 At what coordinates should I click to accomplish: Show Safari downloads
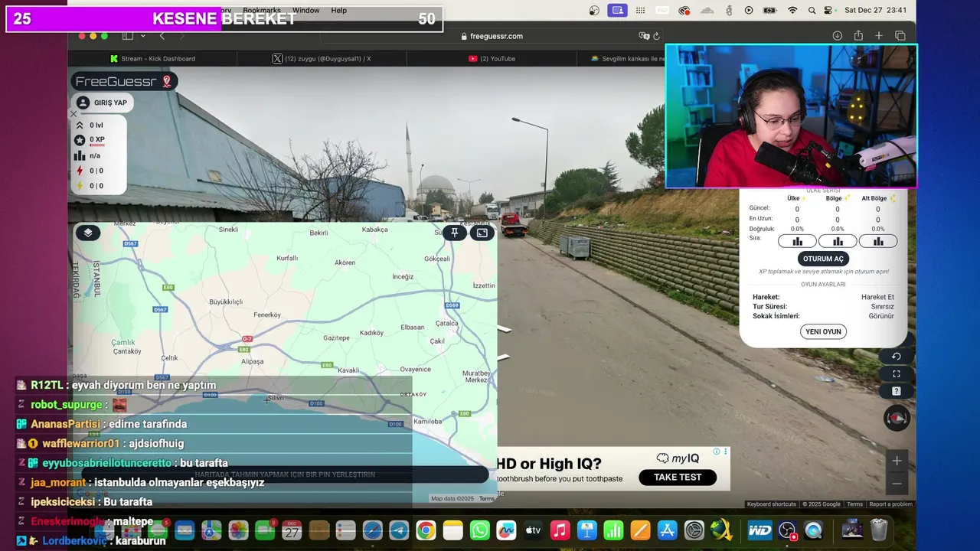point(837,36)
